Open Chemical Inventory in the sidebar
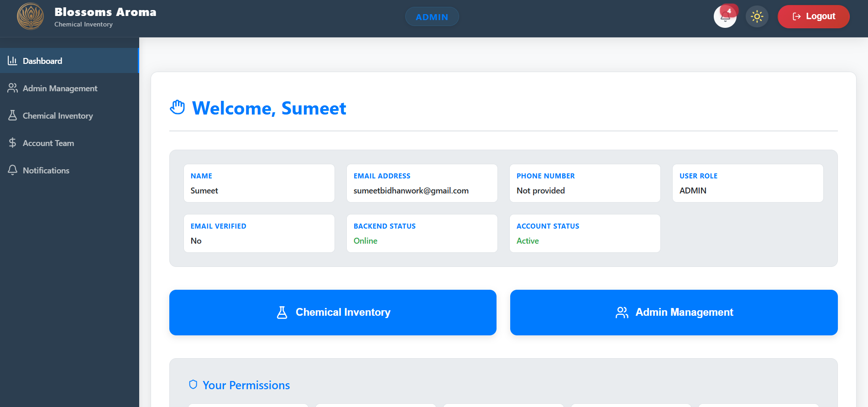Viewport: 868px width, 407px height. coord(69,115)
